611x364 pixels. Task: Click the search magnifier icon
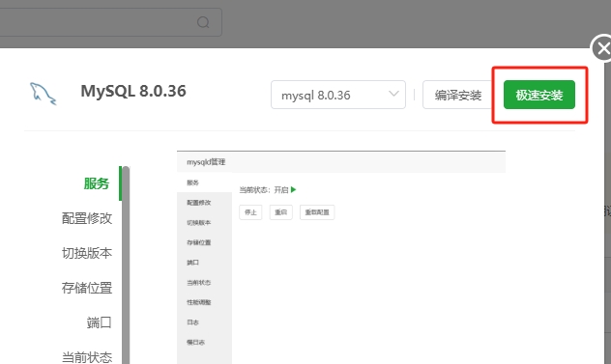pyautogui.click(x=203, y=22)
